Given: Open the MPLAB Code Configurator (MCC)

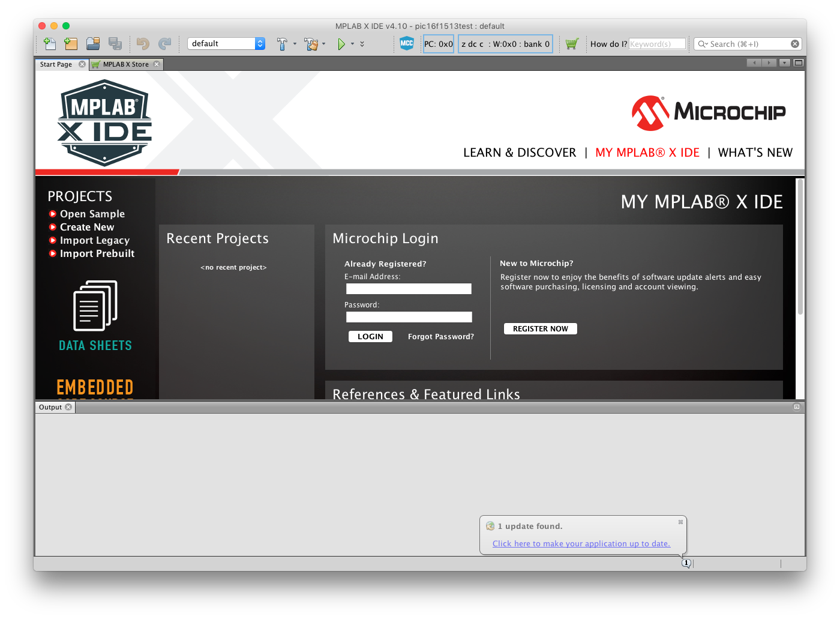Looking at the screenshot, I should tap(407, 43).
